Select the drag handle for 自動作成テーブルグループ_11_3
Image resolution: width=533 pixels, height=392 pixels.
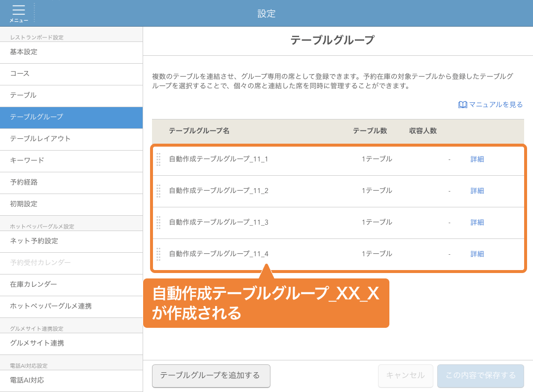pos(158,223)
